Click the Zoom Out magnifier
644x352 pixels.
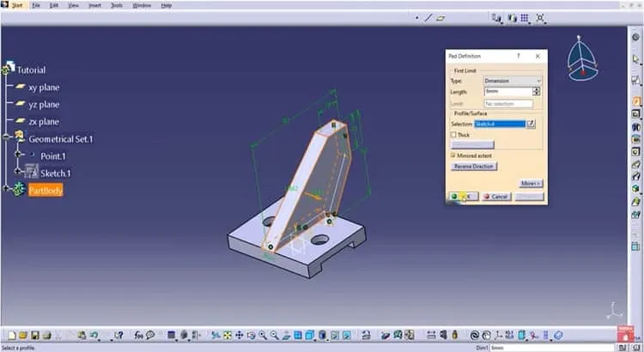[x=274, y=336]
